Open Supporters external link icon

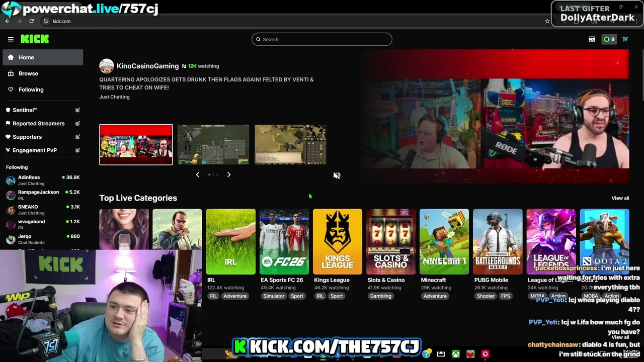point(77,137)
